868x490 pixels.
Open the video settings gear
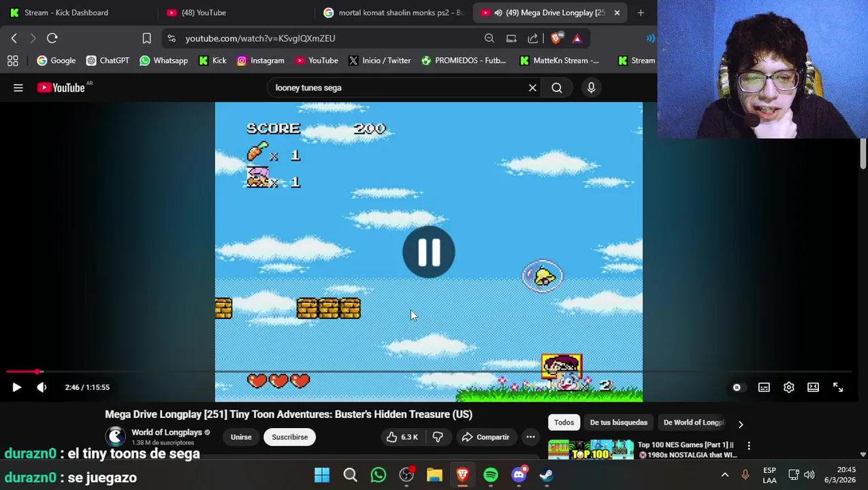(x=788, y=387)
